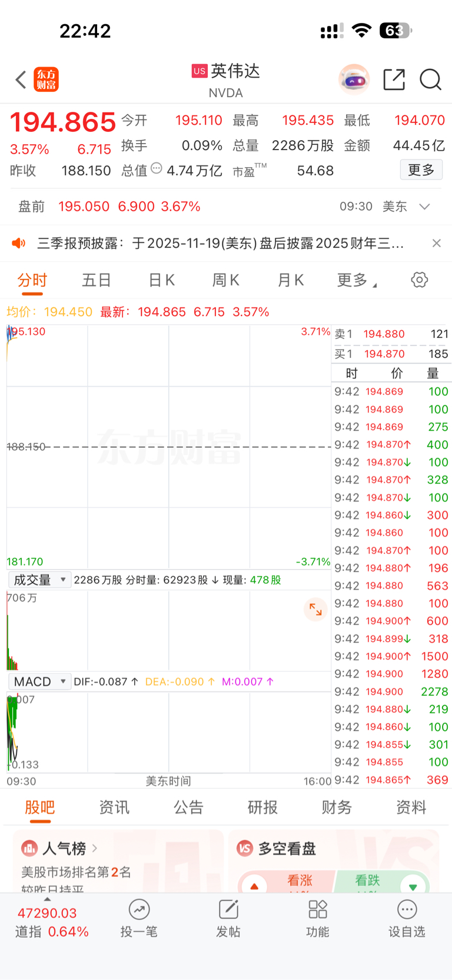Tap the main price 194.865
Viewport: 452px width, 980px height.
tap(63, 122)
